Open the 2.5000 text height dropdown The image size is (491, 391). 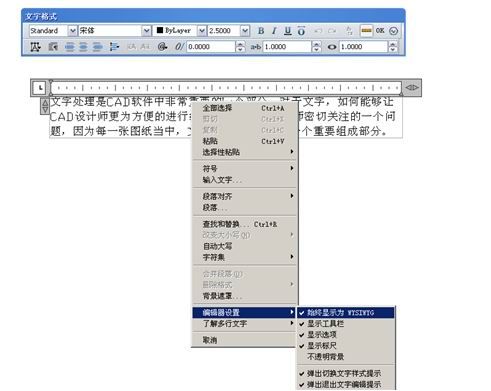[x=245, y=31]
